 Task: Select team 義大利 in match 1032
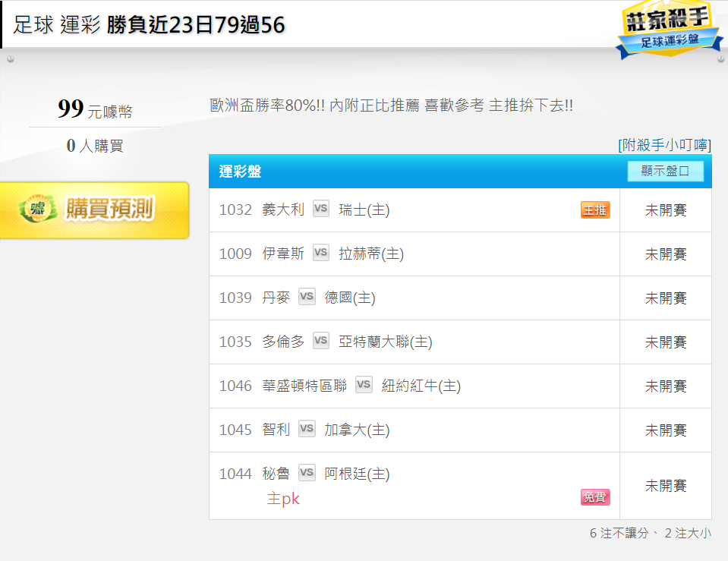pyautogui.click(x=283, y=210)
